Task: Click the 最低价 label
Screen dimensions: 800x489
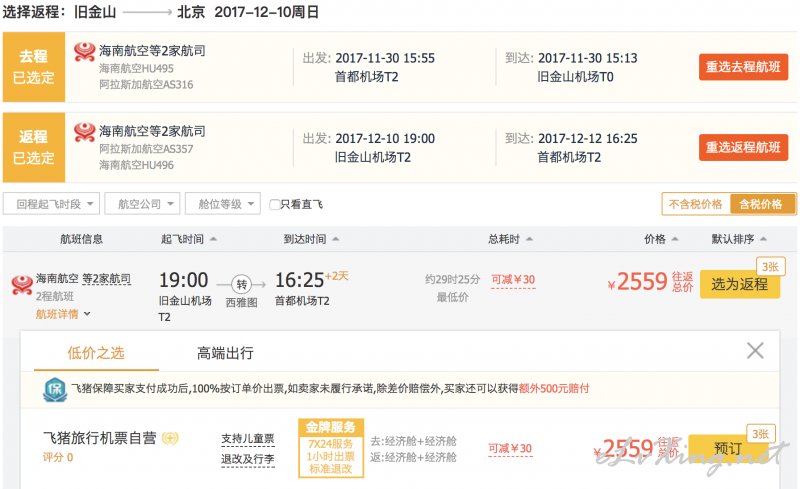Action: [x=453, y=298]
